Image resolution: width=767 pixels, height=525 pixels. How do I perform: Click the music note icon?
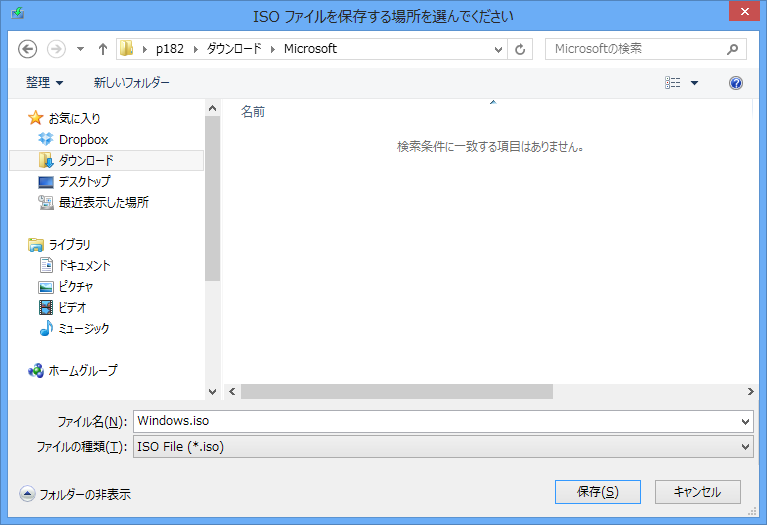tap(46, 328)
